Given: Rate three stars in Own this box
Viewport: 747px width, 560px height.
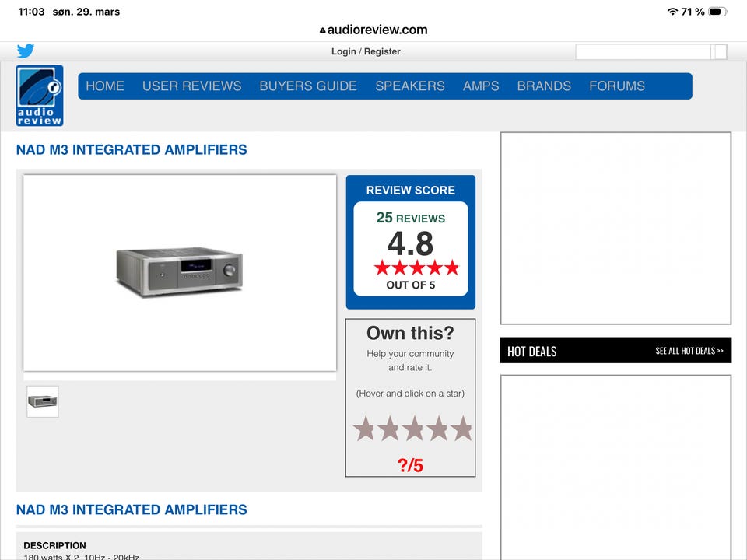Looking at the screenshot, I should 413,428.
